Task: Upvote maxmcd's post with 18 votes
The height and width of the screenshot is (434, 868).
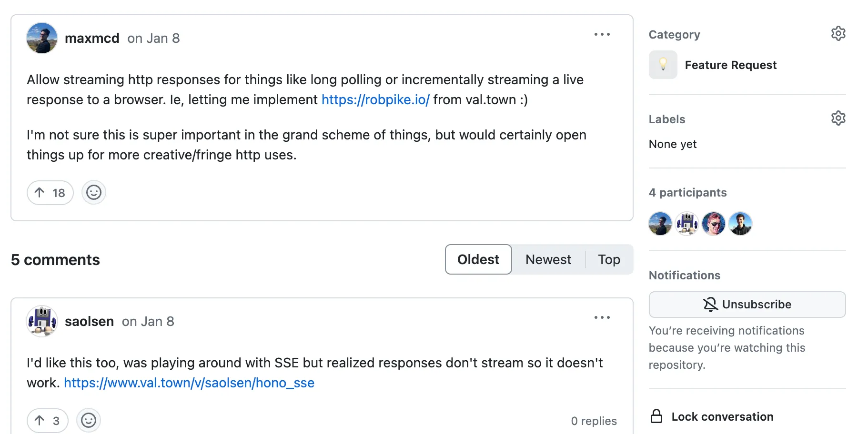Action: coord(50,193)
